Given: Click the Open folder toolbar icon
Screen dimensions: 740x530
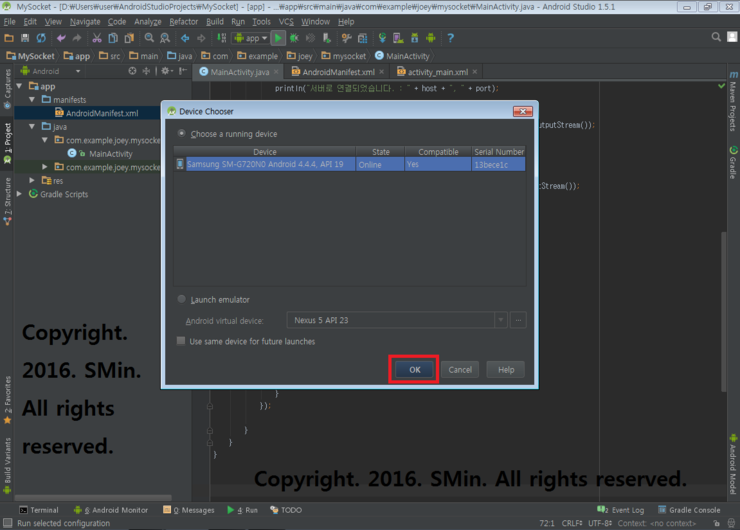Looking at the screenshot, I should (x=9, y=38).
